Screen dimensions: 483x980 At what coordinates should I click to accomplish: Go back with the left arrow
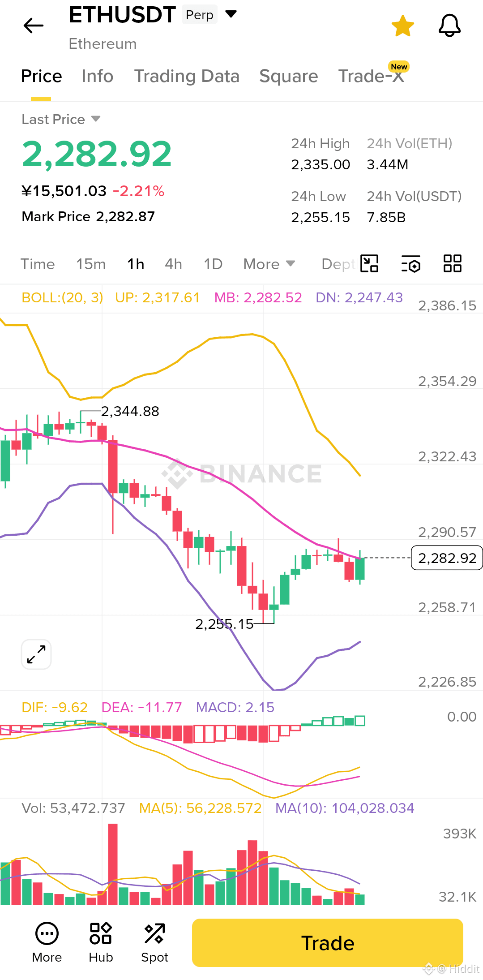pos(34,26)
